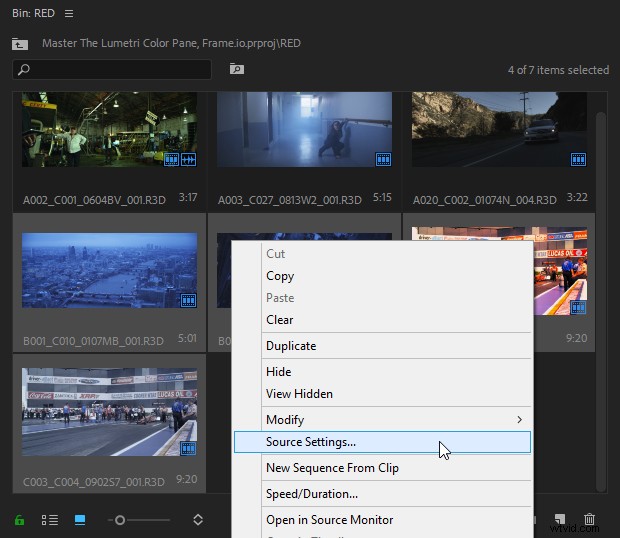The width and height of the screenshot is (620, 538).
Task: Toggle the project write lock icon
Action: [19, 520]
